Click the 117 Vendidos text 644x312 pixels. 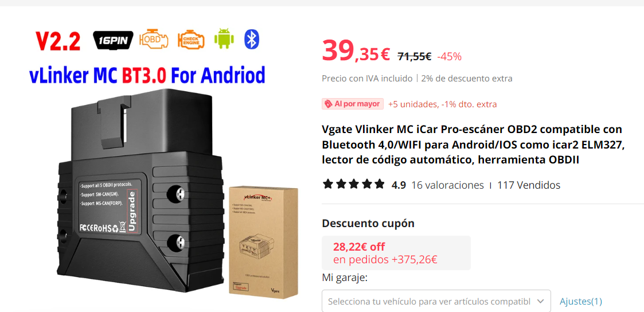pyautogui.click(x=529, y=185)
